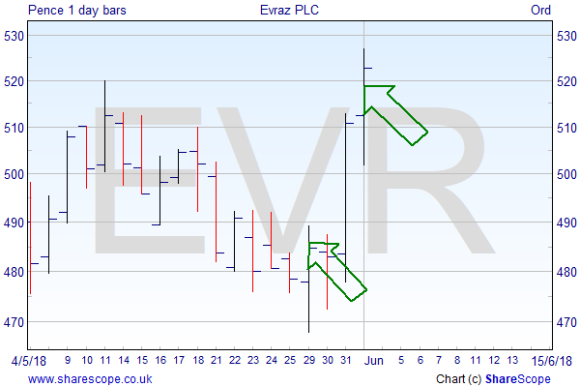Select the tall black price bar for 31 May

pyautogui.click(x=345, y=198)
